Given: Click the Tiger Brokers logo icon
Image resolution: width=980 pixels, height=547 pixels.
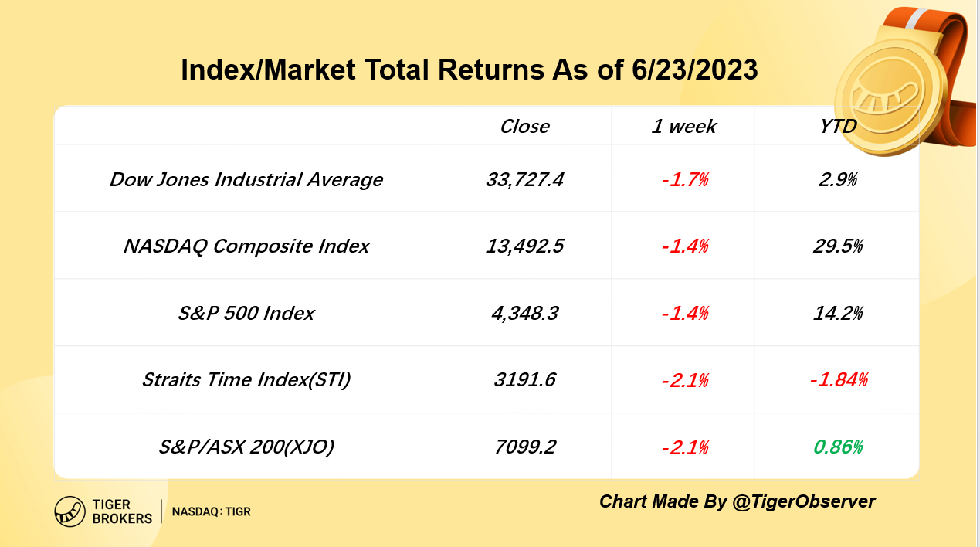Looking at the screenshot, I should point(70,511).
